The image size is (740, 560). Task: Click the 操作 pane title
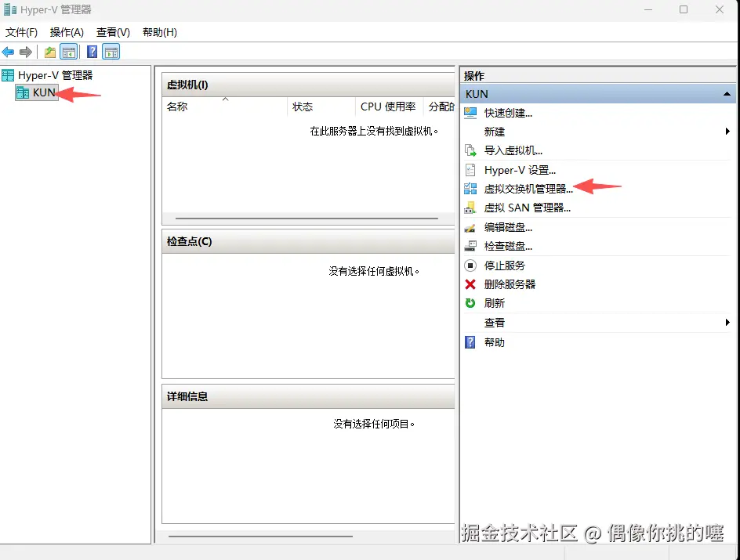point(474,76)
